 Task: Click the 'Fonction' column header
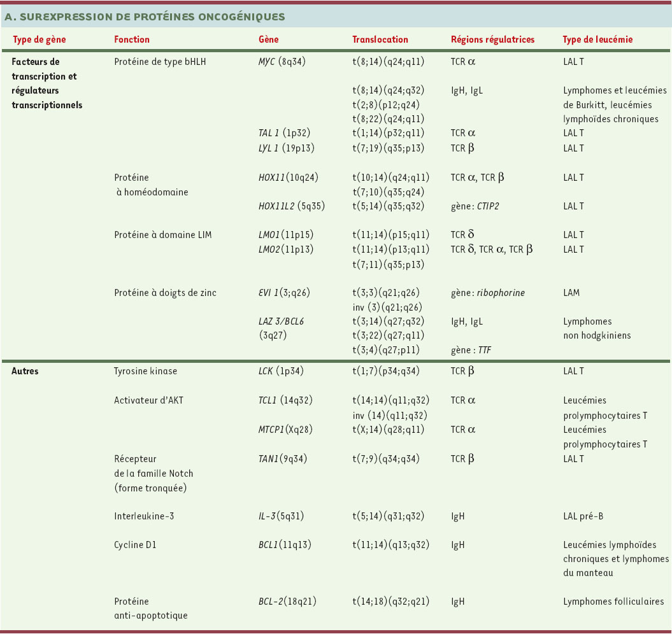(132, 39)
